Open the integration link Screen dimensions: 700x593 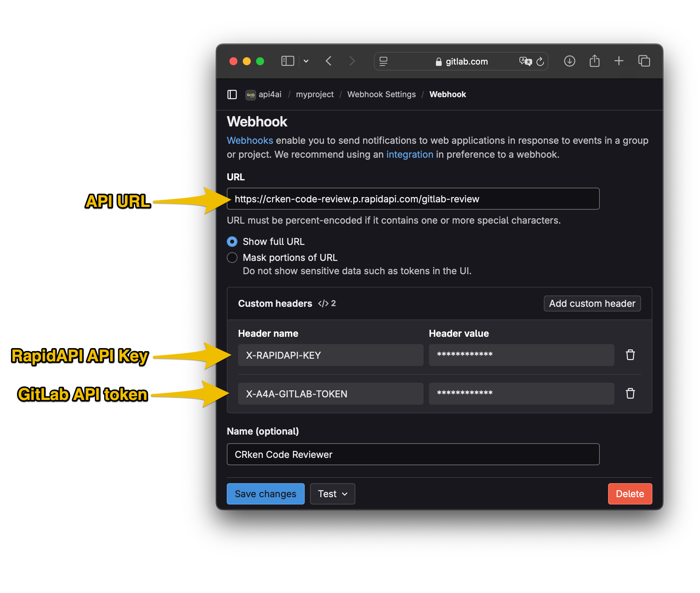(x=409, y=155)
